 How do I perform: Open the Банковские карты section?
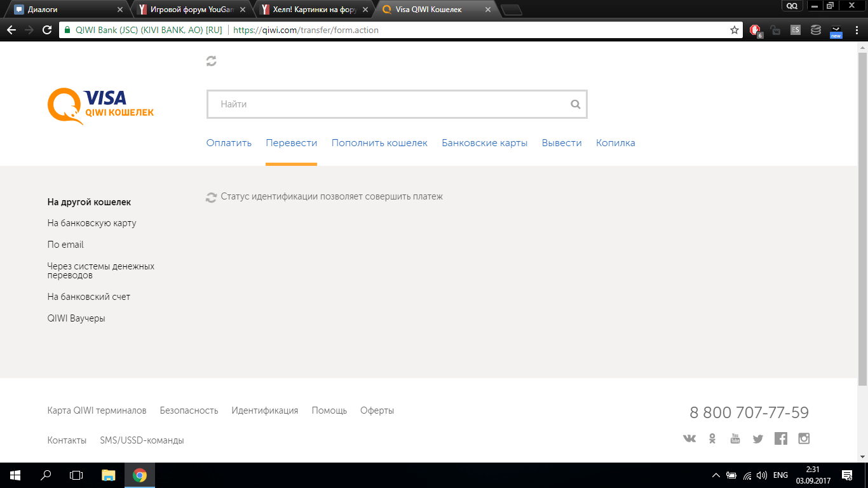[x=484, y=143]
